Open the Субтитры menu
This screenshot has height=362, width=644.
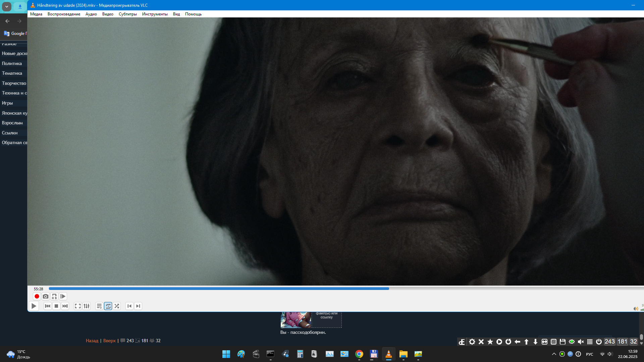tap(127, 14)
